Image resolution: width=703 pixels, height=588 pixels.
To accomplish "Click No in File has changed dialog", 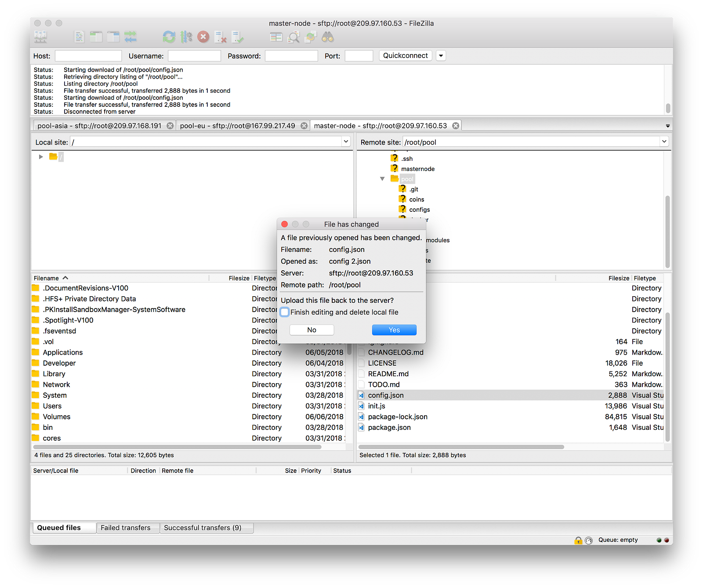I will coord(312,330).
